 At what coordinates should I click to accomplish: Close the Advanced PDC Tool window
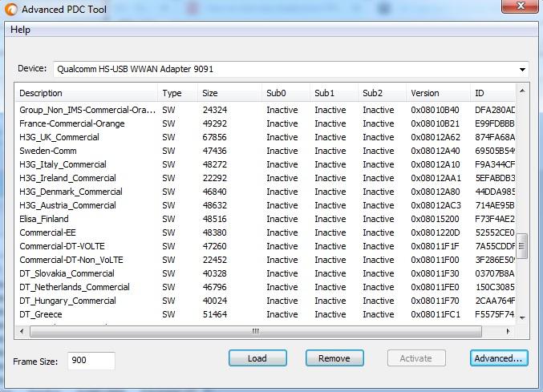[x=520, y=7]
